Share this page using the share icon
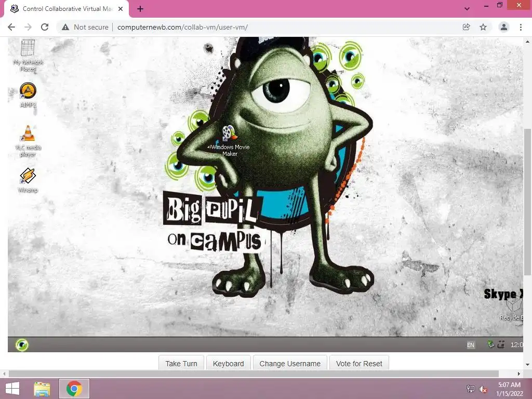Image resolution: width=532 pixels, height=399 pixels. point(467,27)
